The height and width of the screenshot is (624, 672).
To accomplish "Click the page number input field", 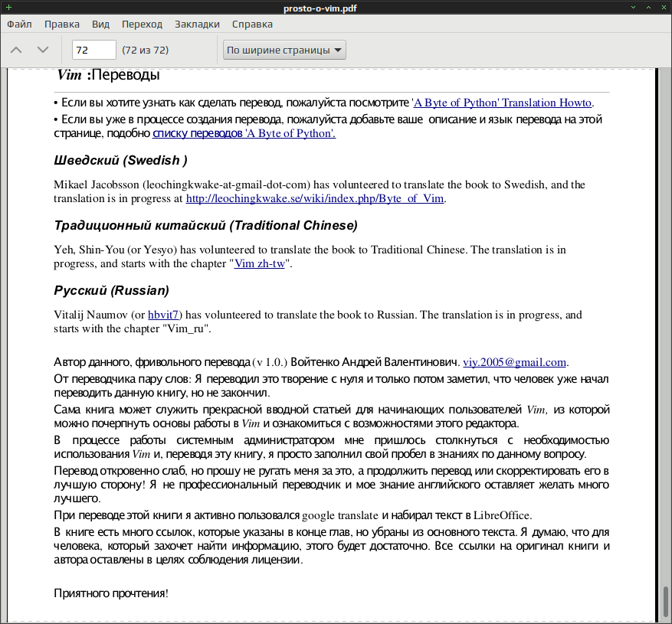I will 94,50.
